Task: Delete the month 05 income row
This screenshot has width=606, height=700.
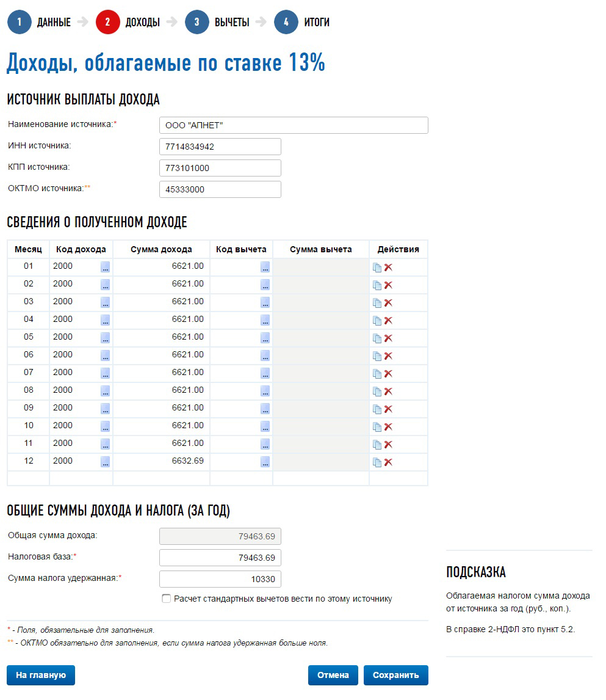Action: point(388,338)
